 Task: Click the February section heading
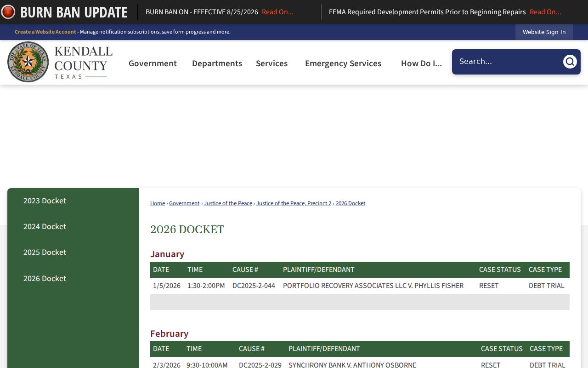click(169, 333)
